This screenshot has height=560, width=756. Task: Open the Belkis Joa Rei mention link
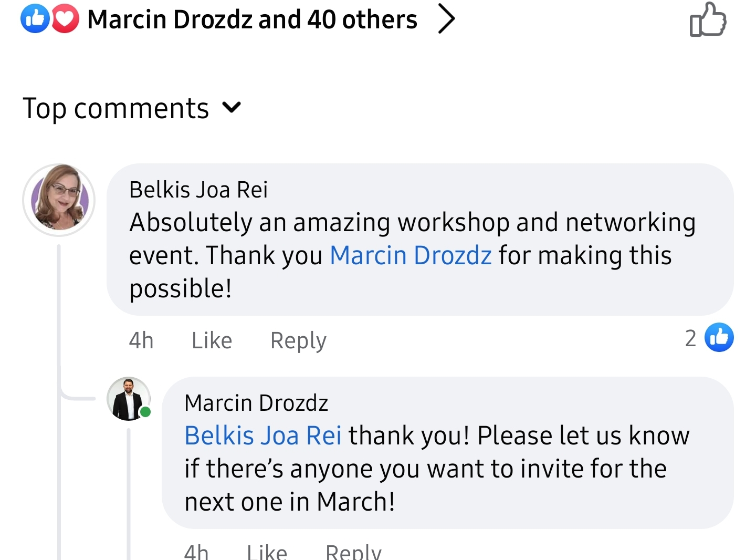coord(263,435)
